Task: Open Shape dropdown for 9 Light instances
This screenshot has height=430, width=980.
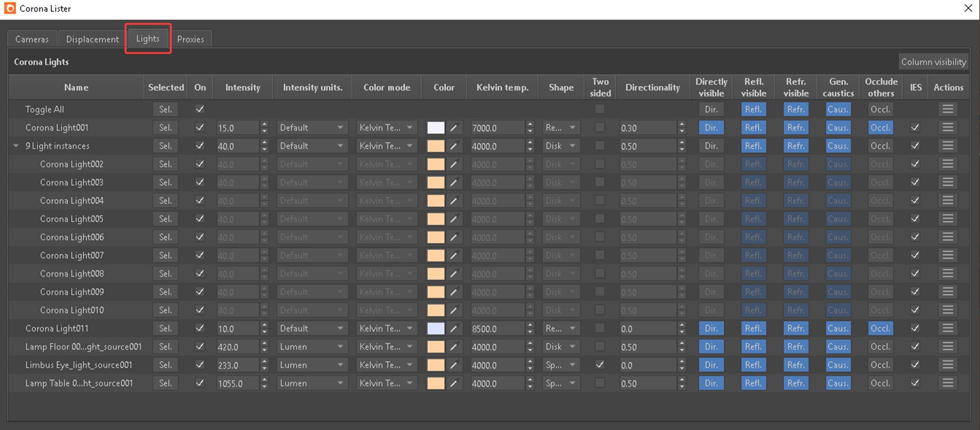Action: (561, 146)
